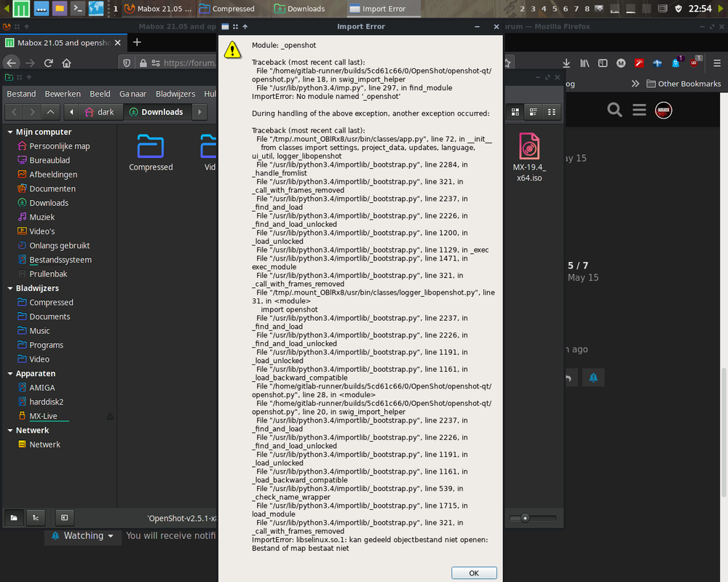Image resolution: width=728 pixels, height=582 pixels.
Task: Click the Ghostery extension icon
Action: pyautogui.click(x=676, y=63)
